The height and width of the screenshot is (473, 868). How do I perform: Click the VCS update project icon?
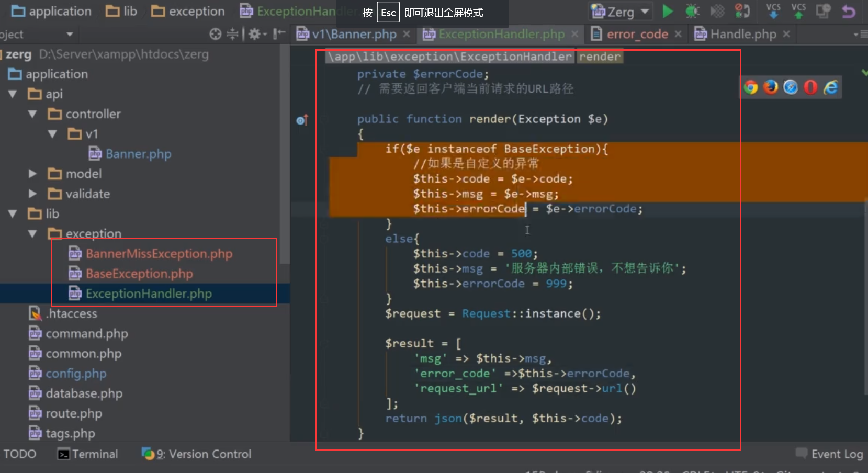point(773,11)
